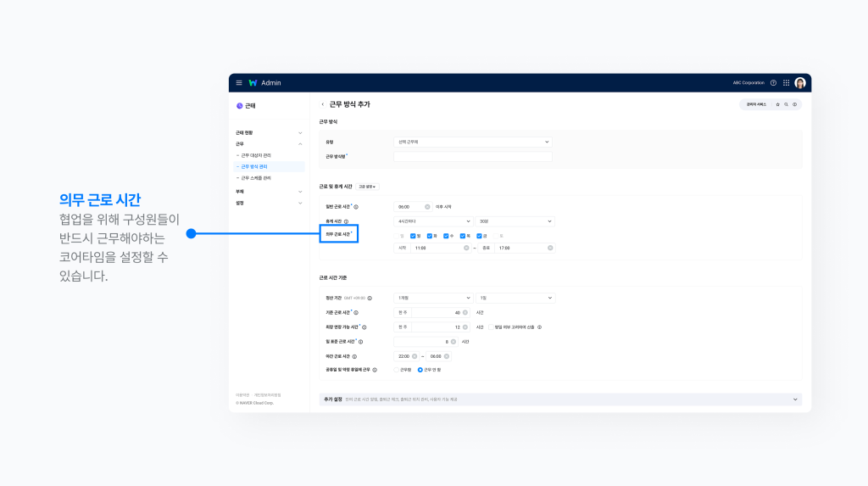Select the 근무함 radio button

(397, 370)
